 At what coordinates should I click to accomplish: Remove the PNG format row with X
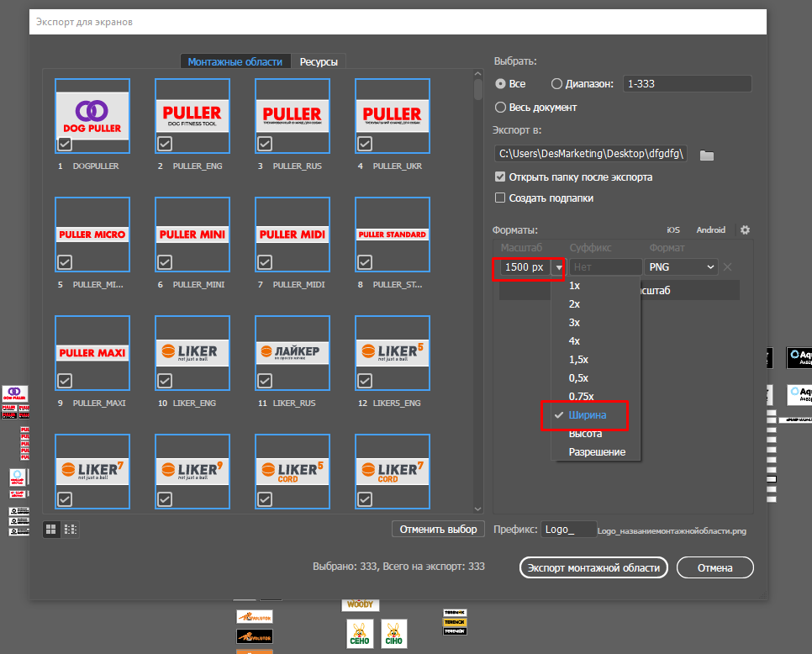click(728, 266)
